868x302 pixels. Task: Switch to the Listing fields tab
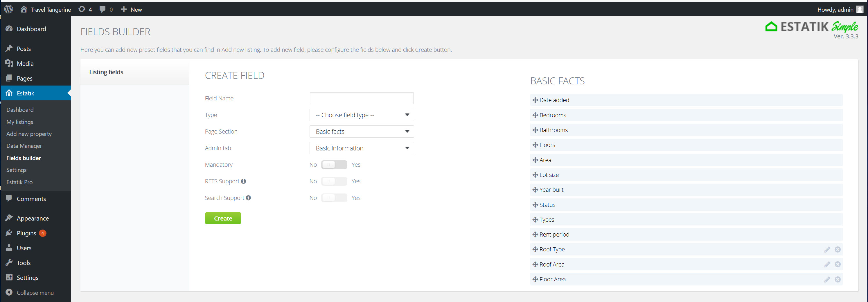pos(106,72)
